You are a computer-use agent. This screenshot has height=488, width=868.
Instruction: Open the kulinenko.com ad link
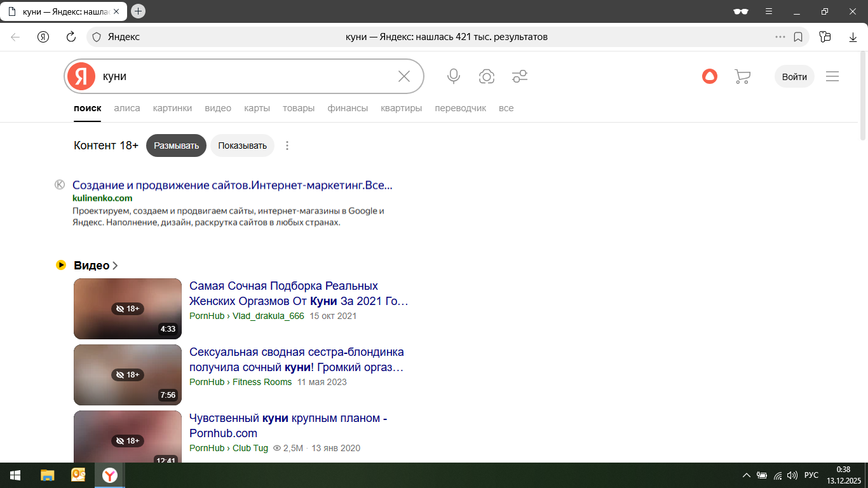click(232, 186)
